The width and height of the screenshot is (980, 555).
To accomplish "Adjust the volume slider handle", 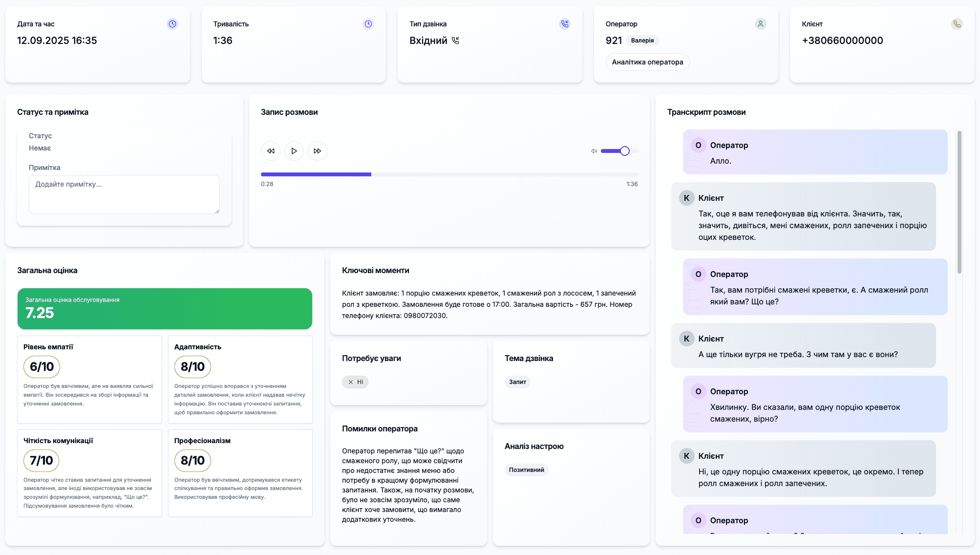I will 625,151.
